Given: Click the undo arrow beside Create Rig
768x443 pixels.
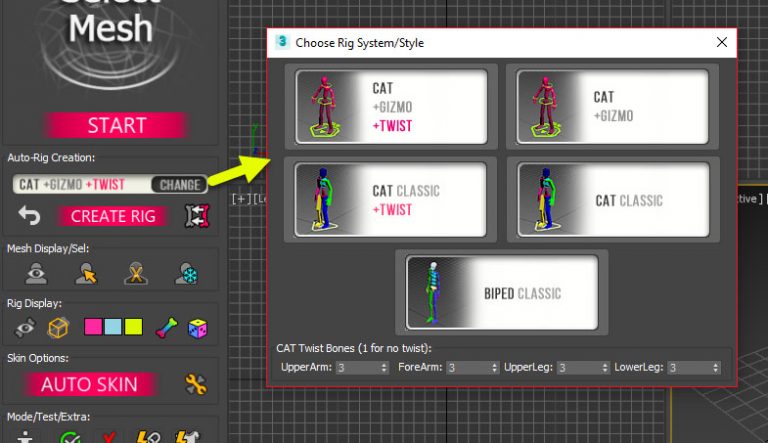Looking at the screenshot, I should 29,216.
